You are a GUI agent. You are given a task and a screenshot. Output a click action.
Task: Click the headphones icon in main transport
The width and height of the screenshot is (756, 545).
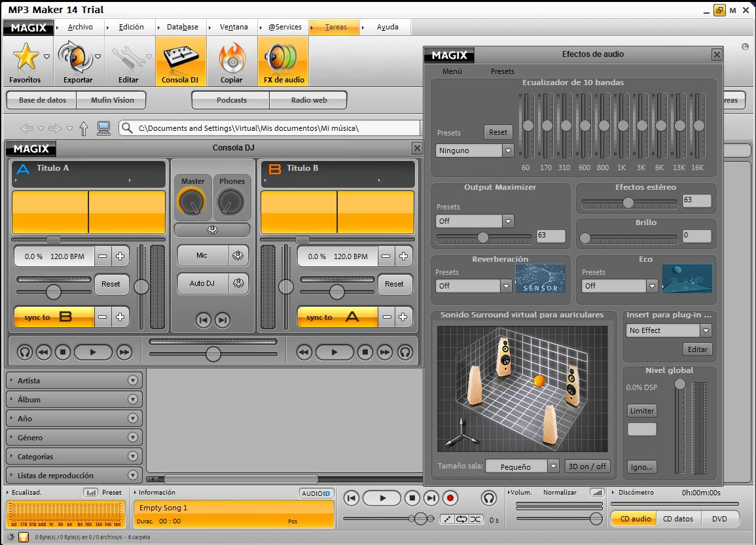click(x=488, y=499)
